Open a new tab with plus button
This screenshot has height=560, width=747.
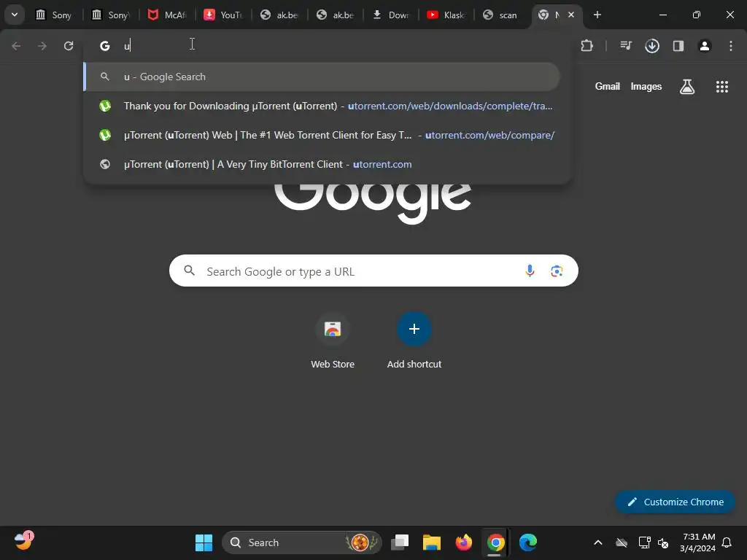(597, 15)
